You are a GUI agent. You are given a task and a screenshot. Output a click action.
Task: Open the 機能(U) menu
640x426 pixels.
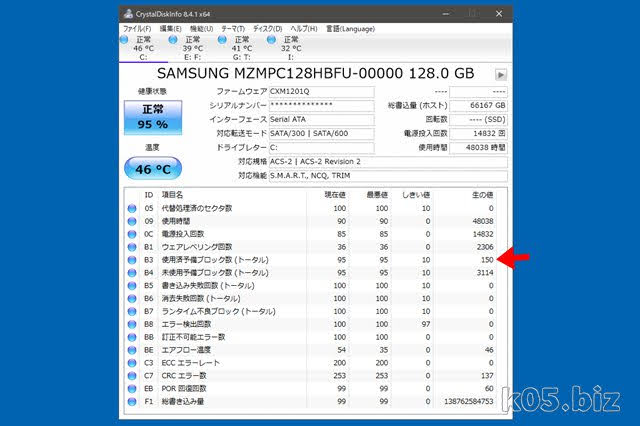202,29
